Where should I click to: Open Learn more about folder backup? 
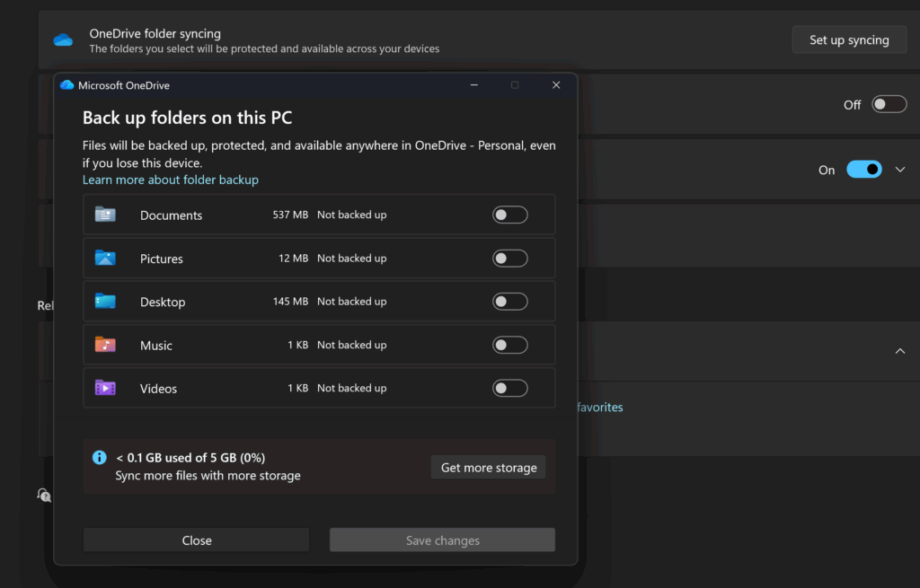pyautogui.click(x=170, y=180)
